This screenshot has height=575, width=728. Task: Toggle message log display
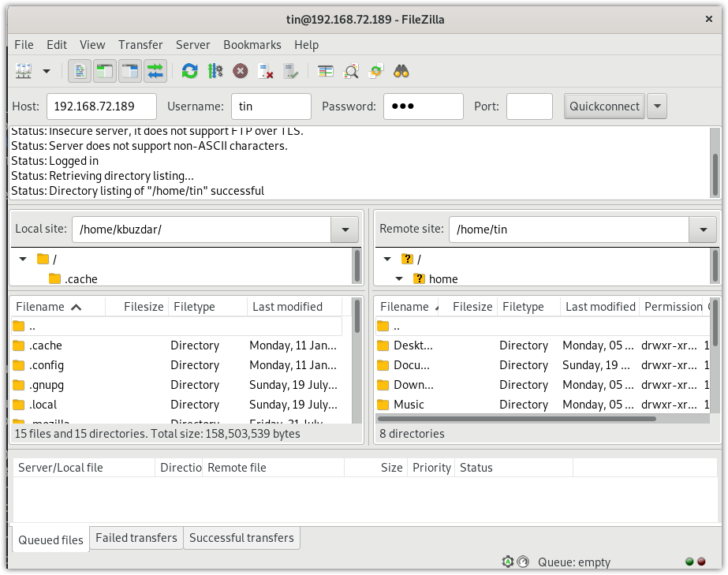pos(79,72)
